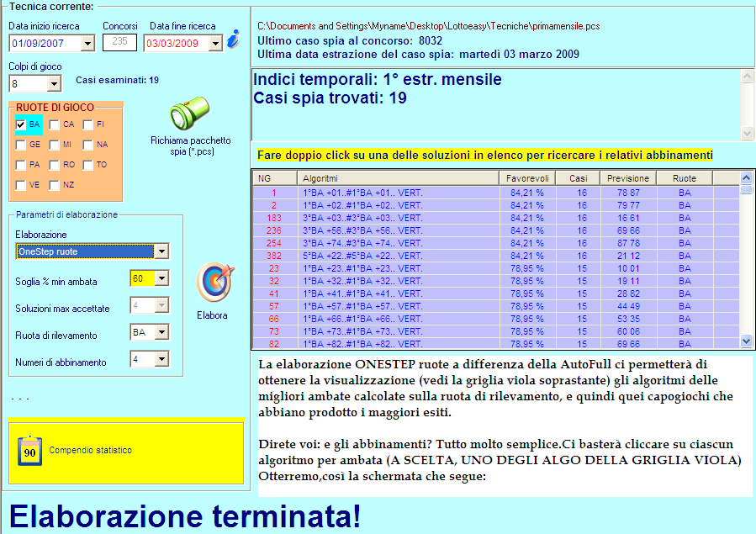
Task: Sort by the Favorevoli column header
Action: pos(527,178)
